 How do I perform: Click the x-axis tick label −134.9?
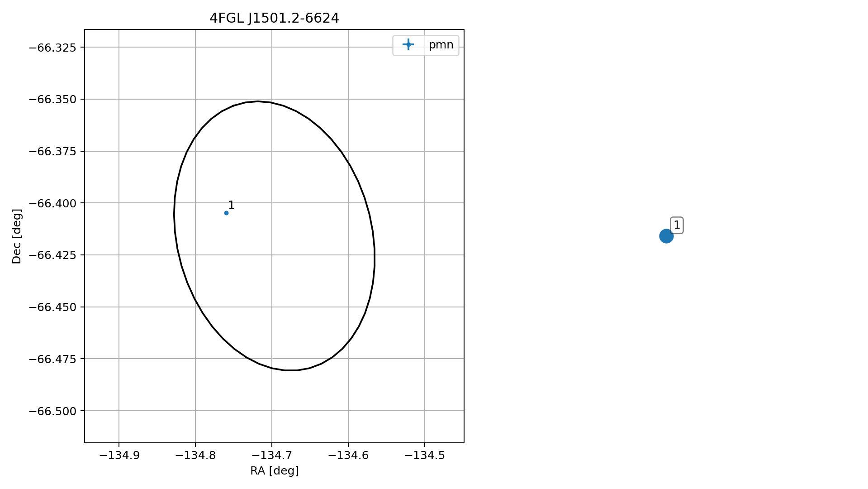[119, 455]
